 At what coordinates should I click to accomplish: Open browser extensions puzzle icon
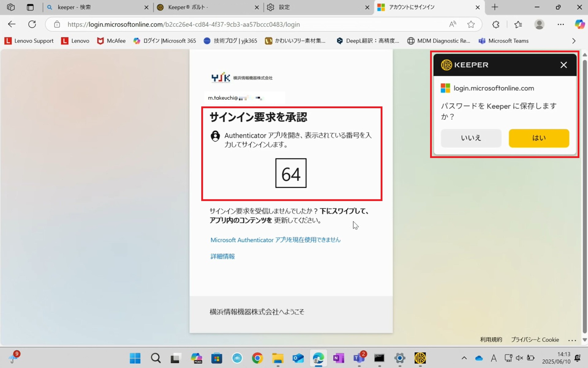coord(496,24)
